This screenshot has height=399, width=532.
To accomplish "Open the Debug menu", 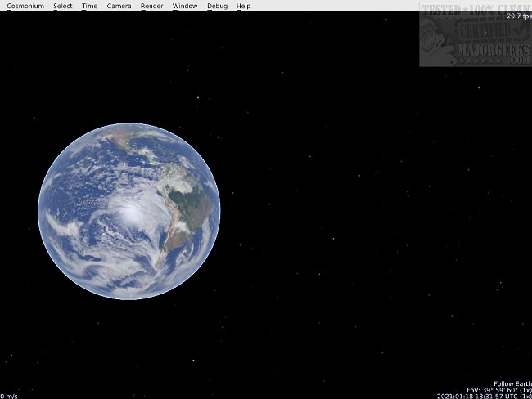I will (217, 6).
